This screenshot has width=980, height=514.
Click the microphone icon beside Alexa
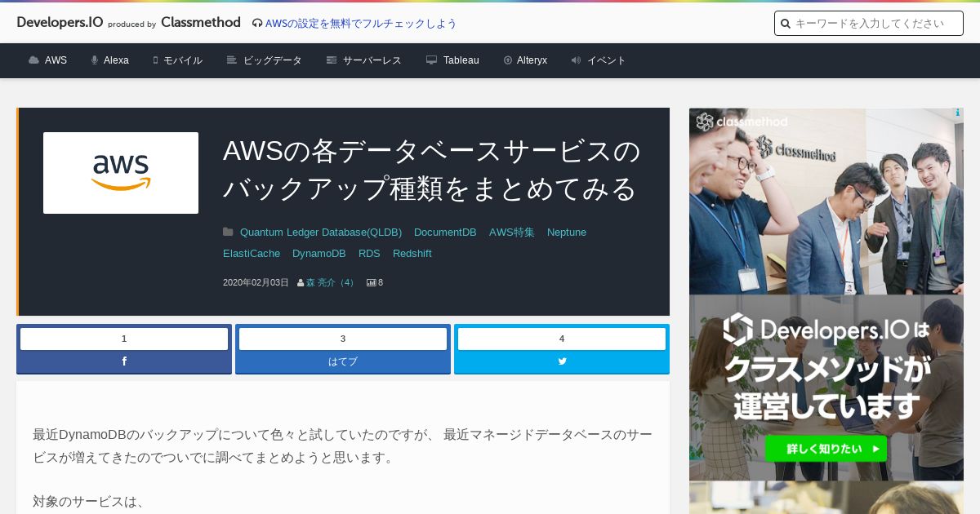(x=95, y=60)
